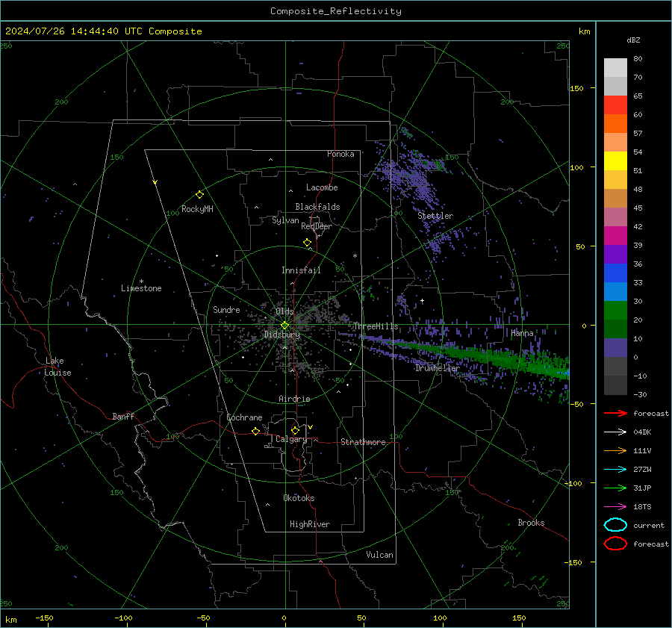Click the green 31JP arrow icon

pyautogui.click(x=615, y=488)
